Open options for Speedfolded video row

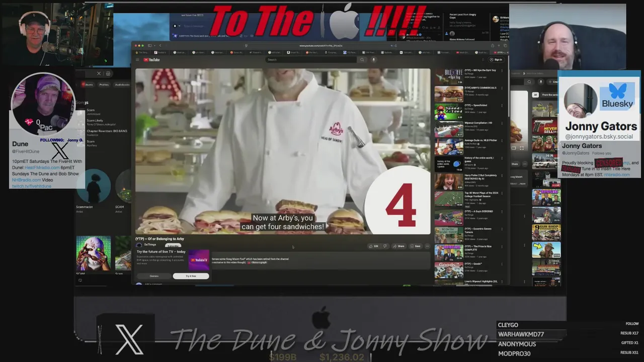502,106
